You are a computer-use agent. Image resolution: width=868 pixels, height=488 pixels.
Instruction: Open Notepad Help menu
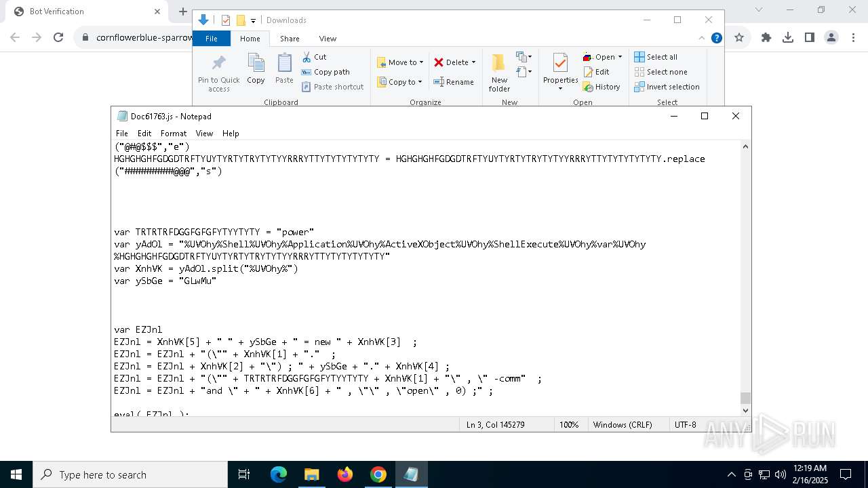231,134
